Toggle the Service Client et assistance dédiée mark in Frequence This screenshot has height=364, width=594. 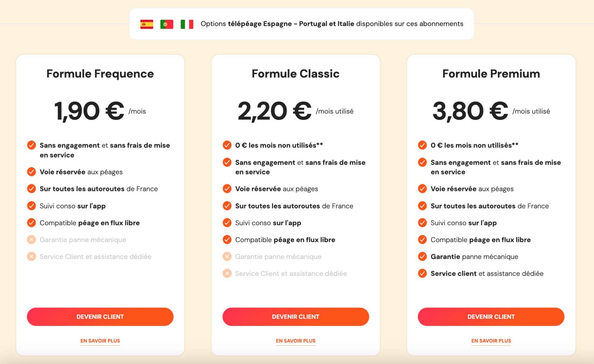point(32,256)
